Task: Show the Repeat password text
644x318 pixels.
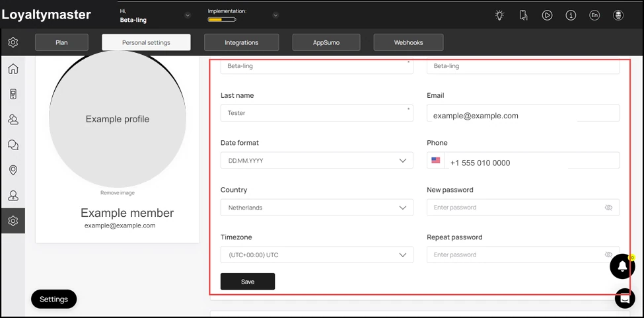Action: tap(609, 255)
